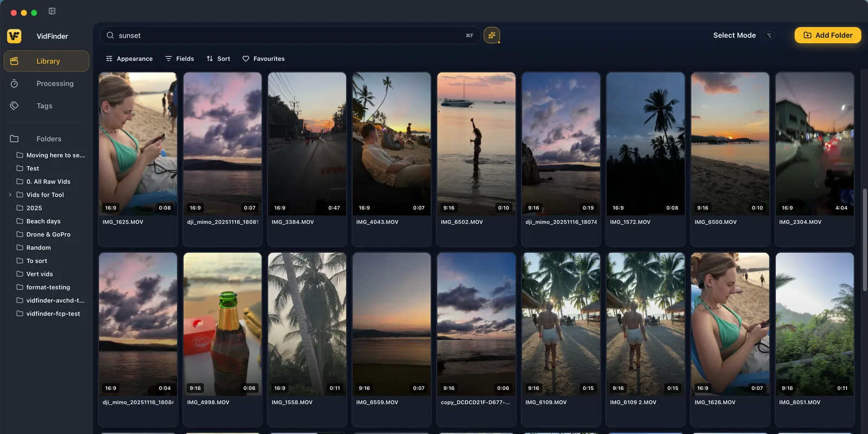Open the IMG_6559.MOV thumbnail

click(392, 324)
